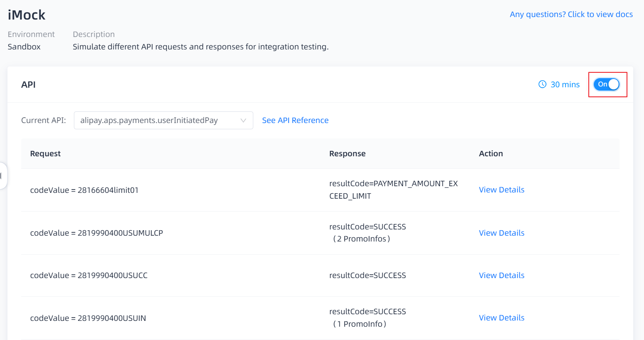Click the Response column header

pos(347,154)
